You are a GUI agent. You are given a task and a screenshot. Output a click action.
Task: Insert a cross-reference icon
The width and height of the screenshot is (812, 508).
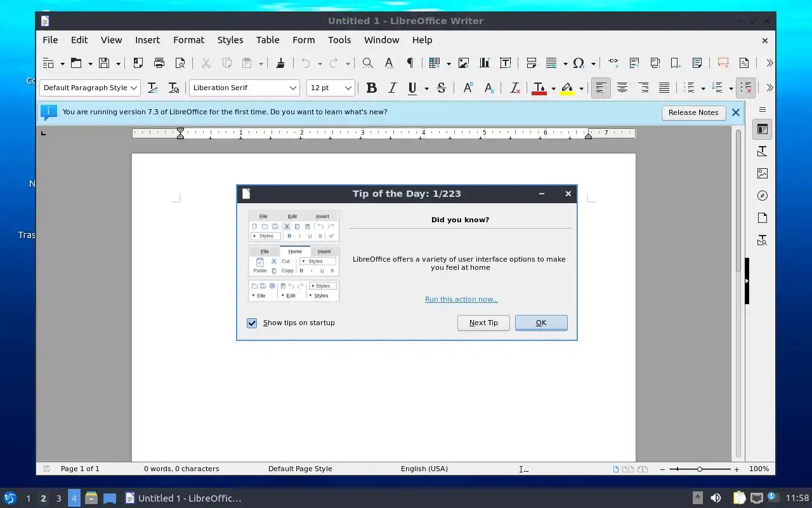[x=697, y=63]
